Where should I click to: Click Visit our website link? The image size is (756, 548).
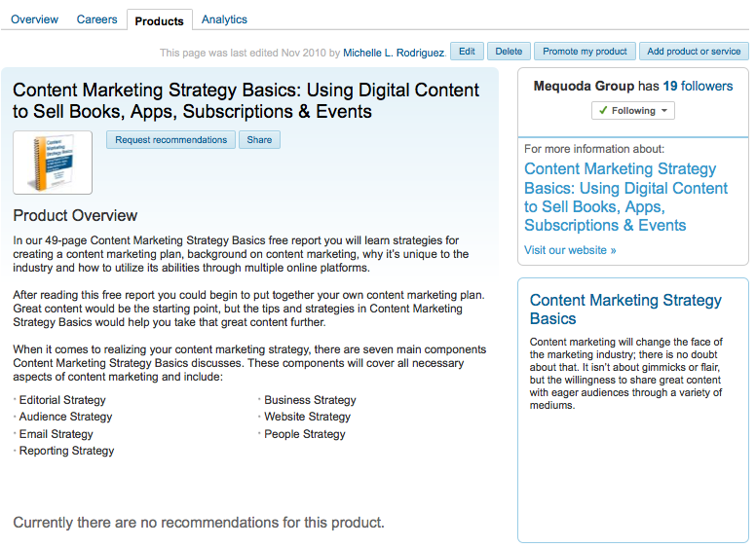pos(570,250)
